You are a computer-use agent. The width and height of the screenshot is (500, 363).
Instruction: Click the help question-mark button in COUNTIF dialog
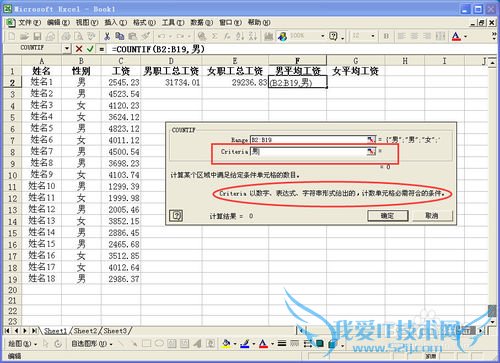(x=176, y=216)
